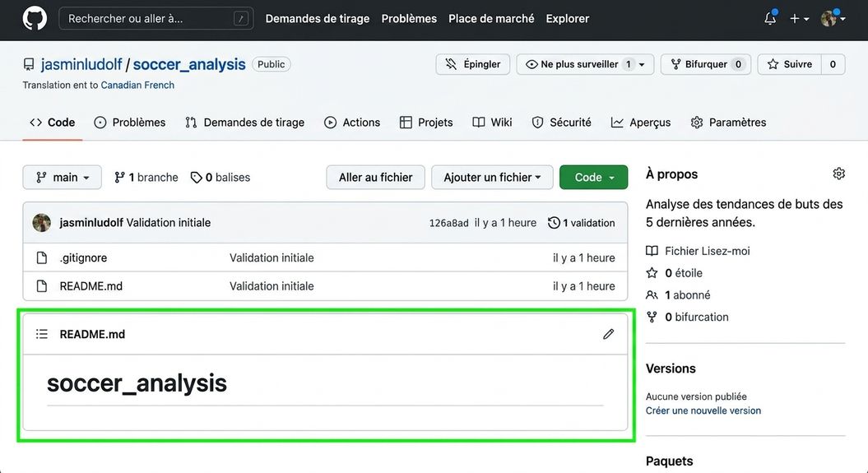
Task: Click the soccer_analysis README heading
Action: [137, 383]
